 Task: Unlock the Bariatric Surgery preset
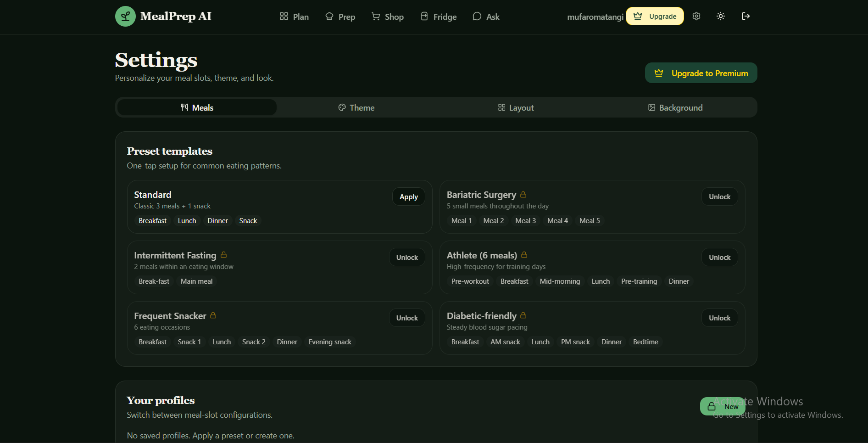point(719,196)
